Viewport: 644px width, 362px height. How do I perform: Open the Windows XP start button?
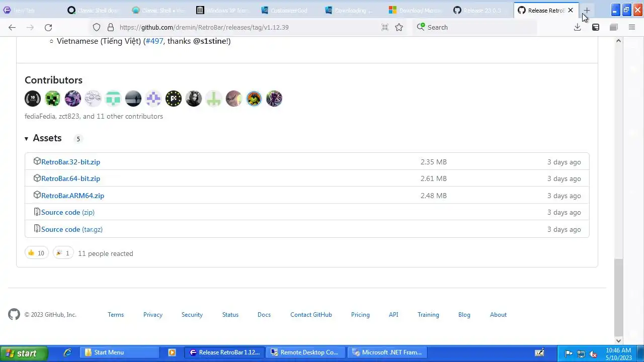click(x=24, y=353)
